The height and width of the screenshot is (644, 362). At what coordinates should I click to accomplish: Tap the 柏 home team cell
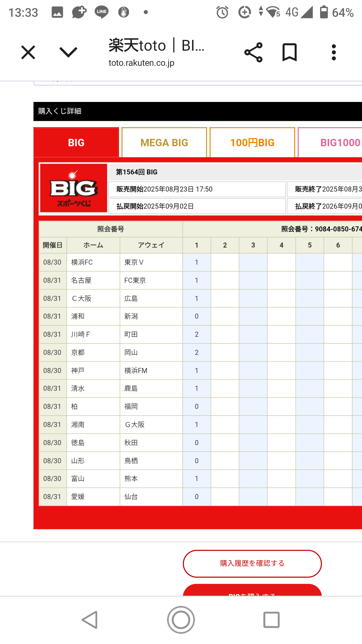click(x=93, y=407)
